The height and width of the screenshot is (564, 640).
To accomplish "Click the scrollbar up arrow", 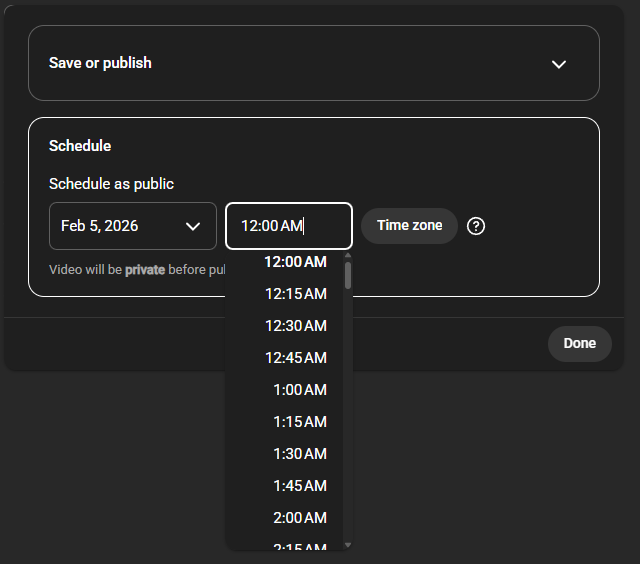I will pyautogui.click(x=348, y=256).
